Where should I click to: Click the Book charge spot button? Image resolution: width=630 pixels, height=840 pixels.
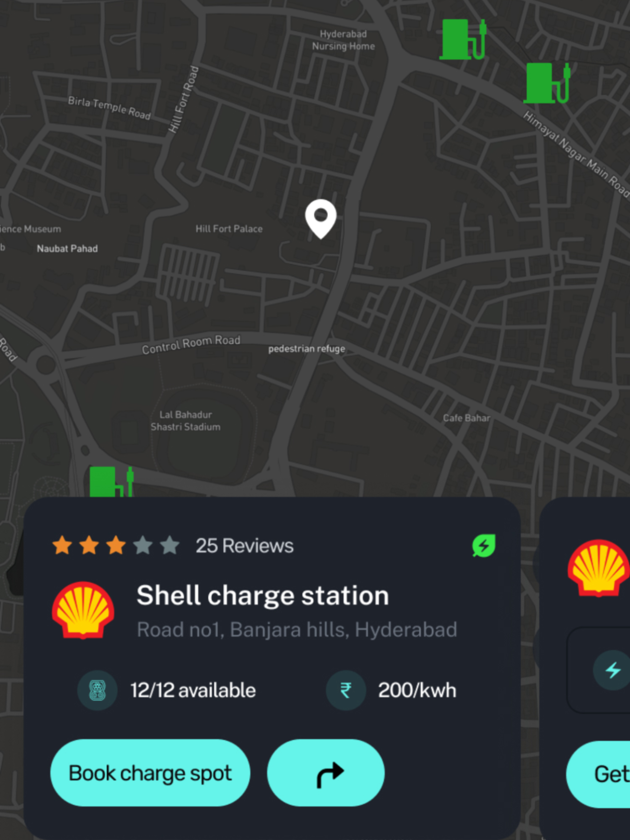point(150,773)
